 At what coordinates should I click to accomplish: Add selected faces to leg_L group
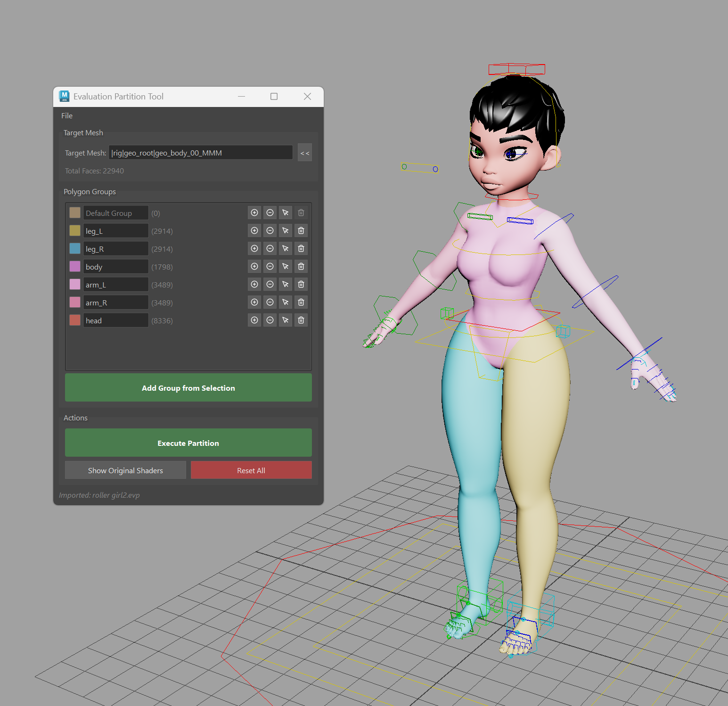pos(254,230)
